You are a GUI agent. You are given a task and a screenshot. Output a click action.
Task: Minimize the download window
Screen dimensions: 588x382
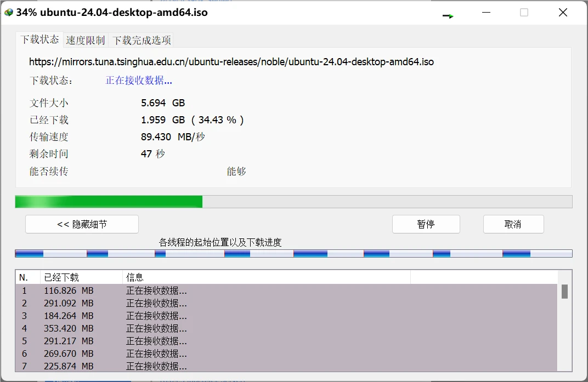tap(486, 13)
